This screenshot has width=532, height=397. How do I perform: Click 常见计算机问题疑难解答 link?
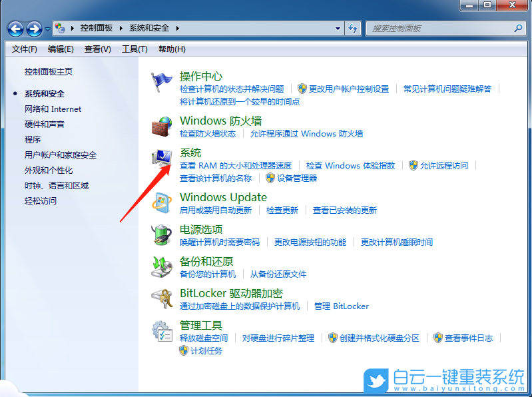(447, 89)
